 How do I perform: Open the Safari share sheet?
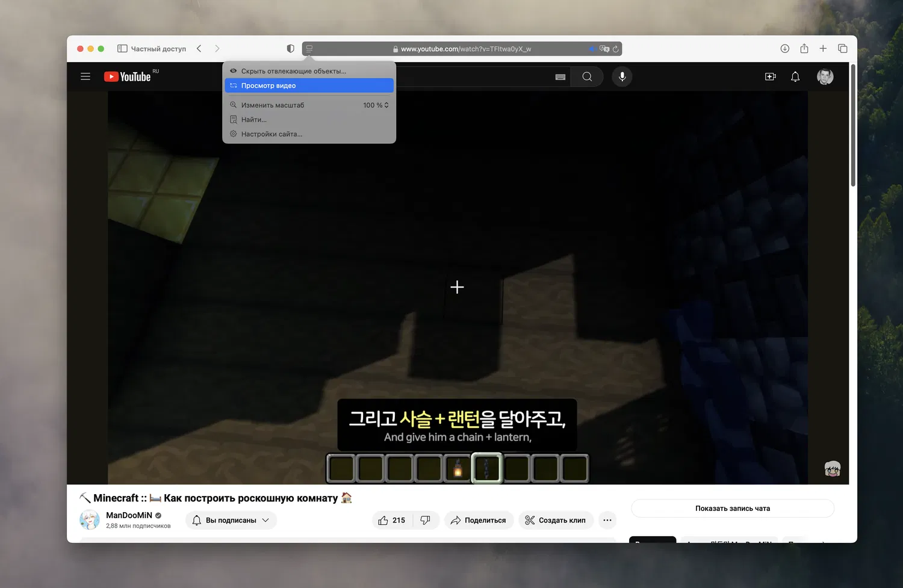point(804,49)
